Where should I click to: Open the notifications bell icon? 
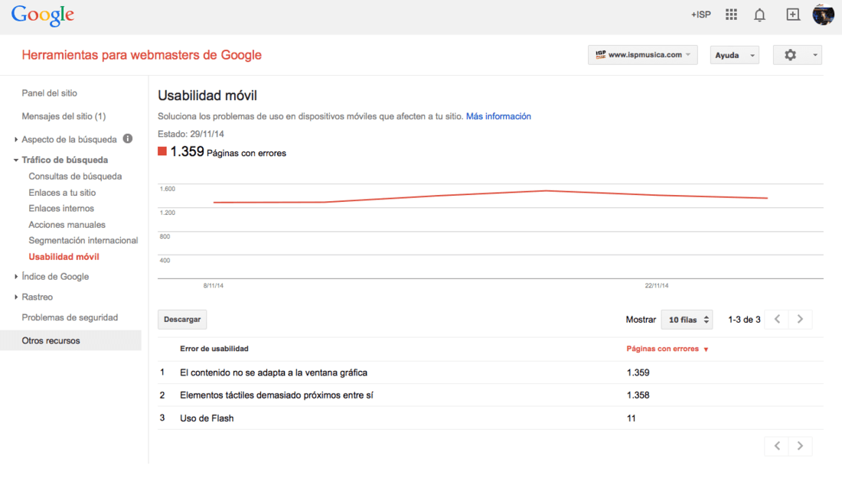759,15
